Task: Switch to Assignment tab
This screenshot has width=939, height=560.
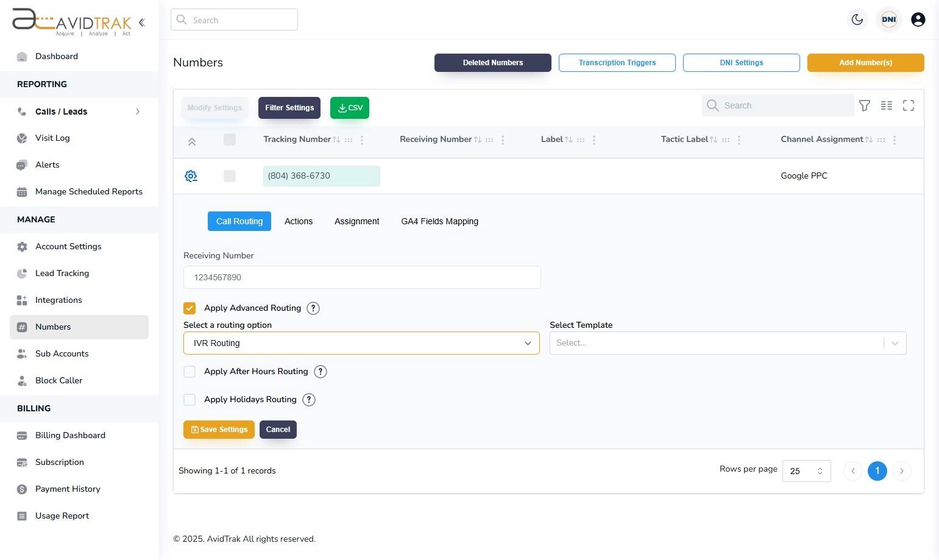Action: (x=357, y=221)
